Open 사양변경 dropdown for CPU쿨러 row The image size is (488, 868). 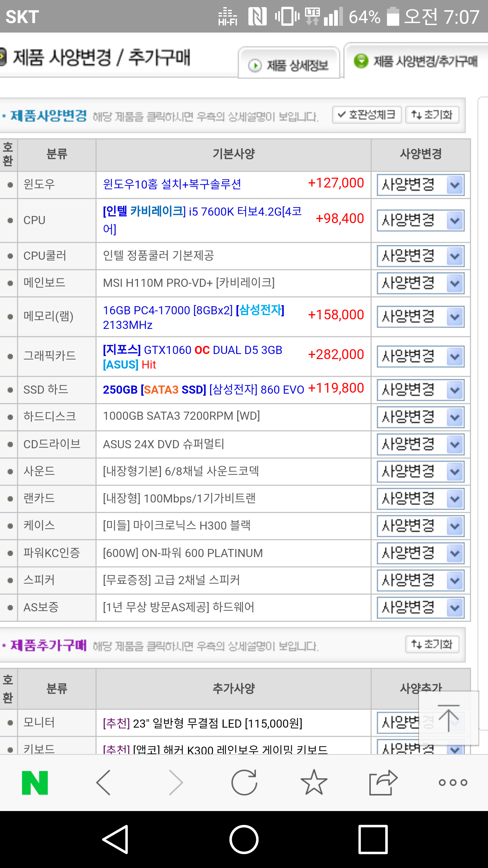click(x=421, y=256)
